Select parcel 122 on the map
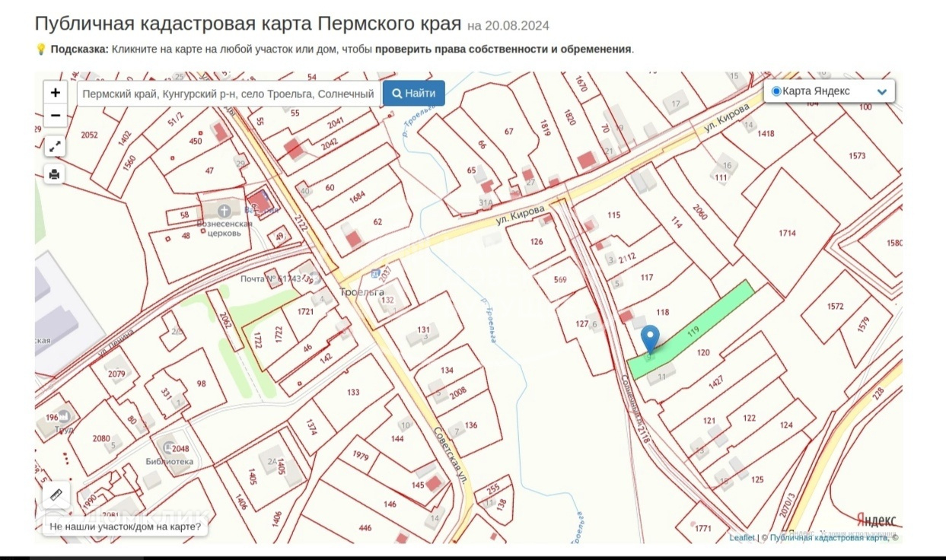 tap(749, 418)
